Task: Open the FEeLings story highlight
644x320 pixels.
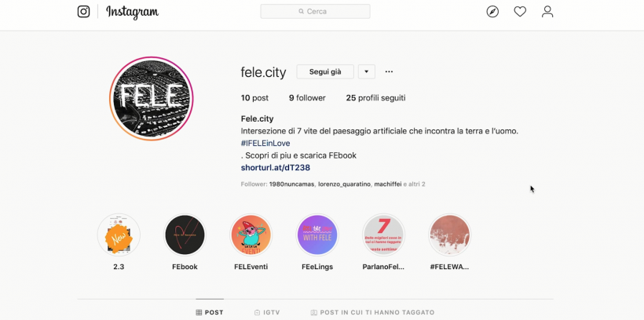Action: [317, 235]
